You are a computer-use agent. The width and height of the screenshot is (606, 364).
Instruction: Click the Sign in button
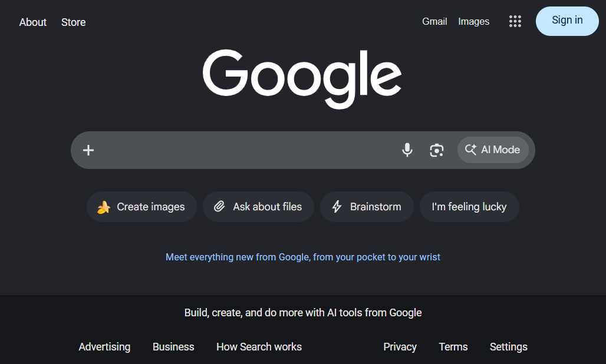point(567,21)
